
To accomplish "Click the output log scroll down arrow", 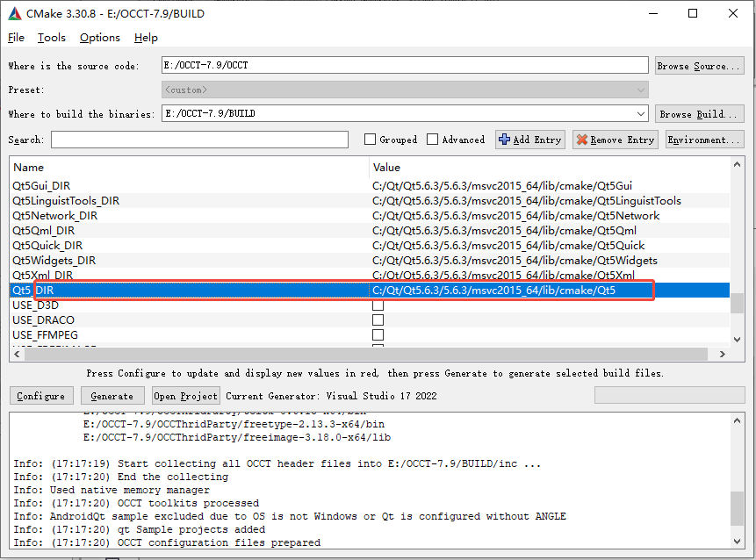I will tap(737, 542).
